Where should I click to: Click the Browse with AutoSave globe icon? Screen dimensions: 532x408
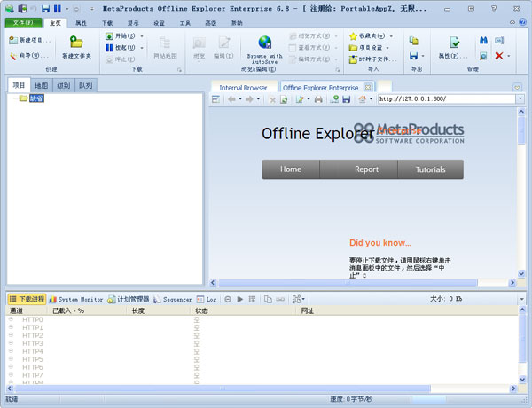click(x=264, y=42)
